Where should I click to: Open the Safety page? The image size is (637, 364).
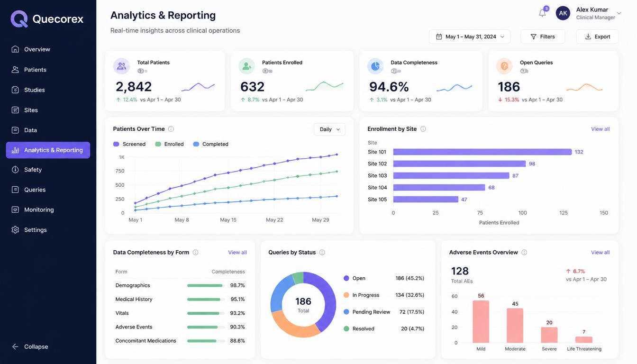click(48, 170)
